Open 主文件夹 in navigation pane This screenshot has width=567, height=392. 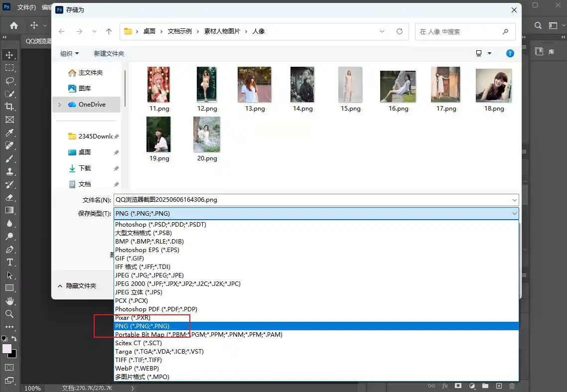(85, 73)
